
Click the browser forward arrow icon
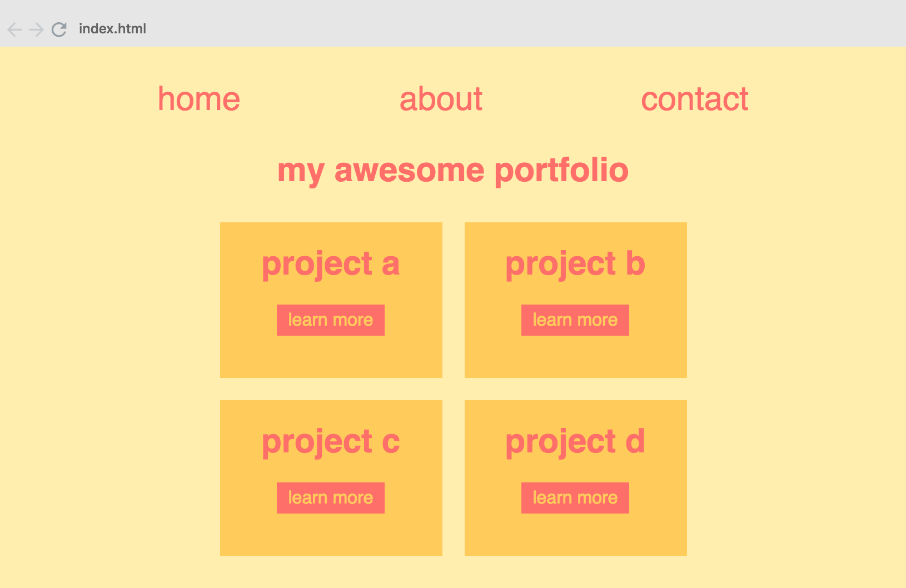[x=36, y=29]
